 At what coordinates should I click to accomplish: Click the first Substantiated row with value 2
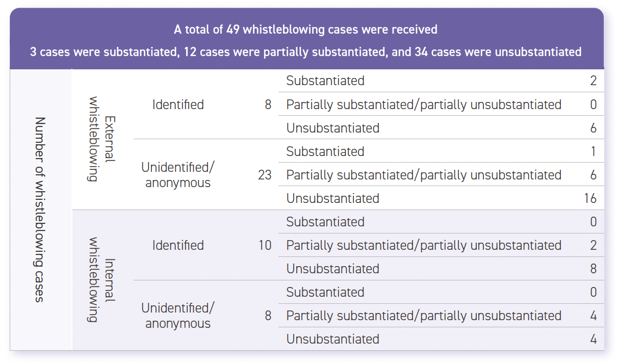point(442,81)
